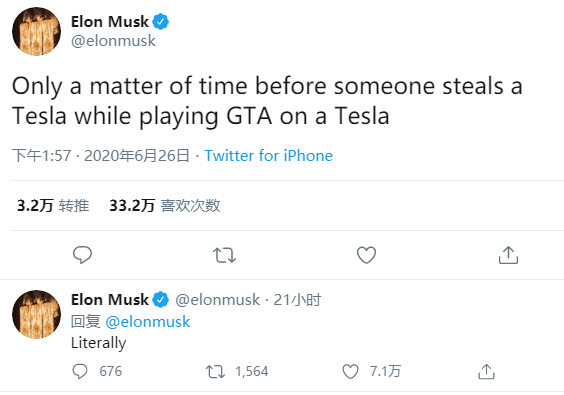Screen dimensions: 564x395
Task: Open the avatar beside the reply tweet
Action: click(x=36, y=314)
